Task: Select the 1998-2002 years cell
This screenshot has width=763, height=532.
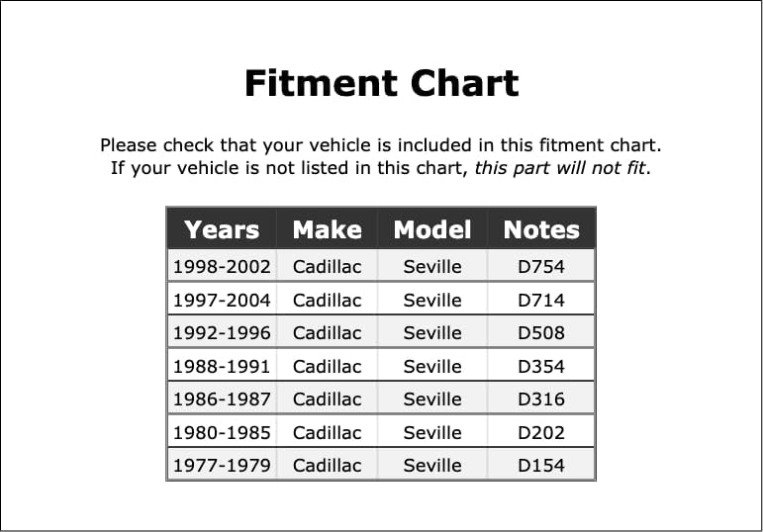Action: [222, 266]
